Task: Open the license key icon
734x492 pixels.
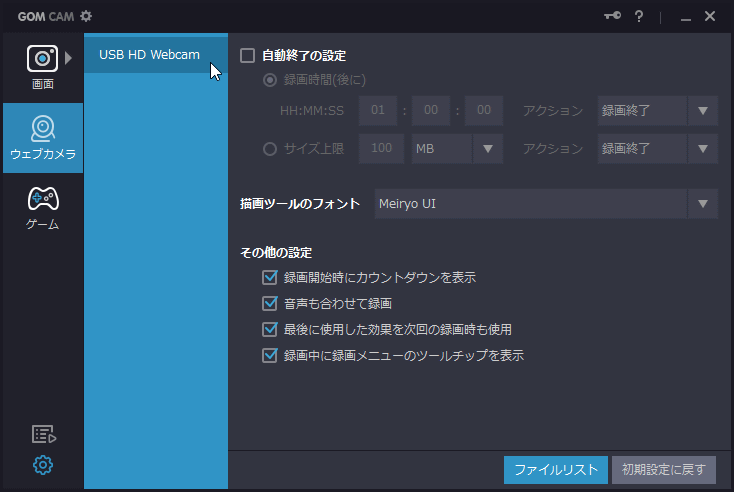Action: 612,16
